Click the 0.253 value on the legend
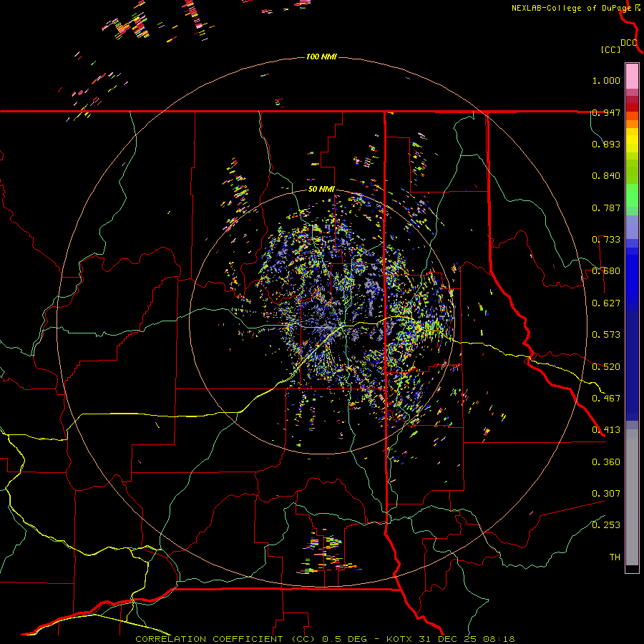 [606, 525]
